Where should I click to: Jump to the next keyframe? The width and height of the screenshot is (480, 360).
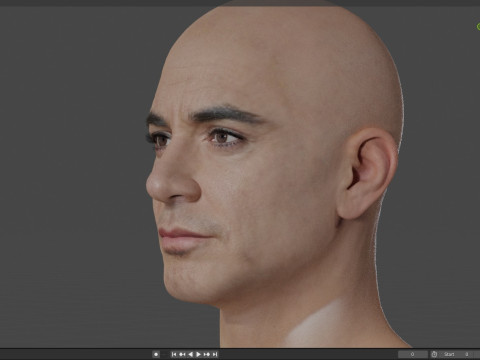coord(207,354)
